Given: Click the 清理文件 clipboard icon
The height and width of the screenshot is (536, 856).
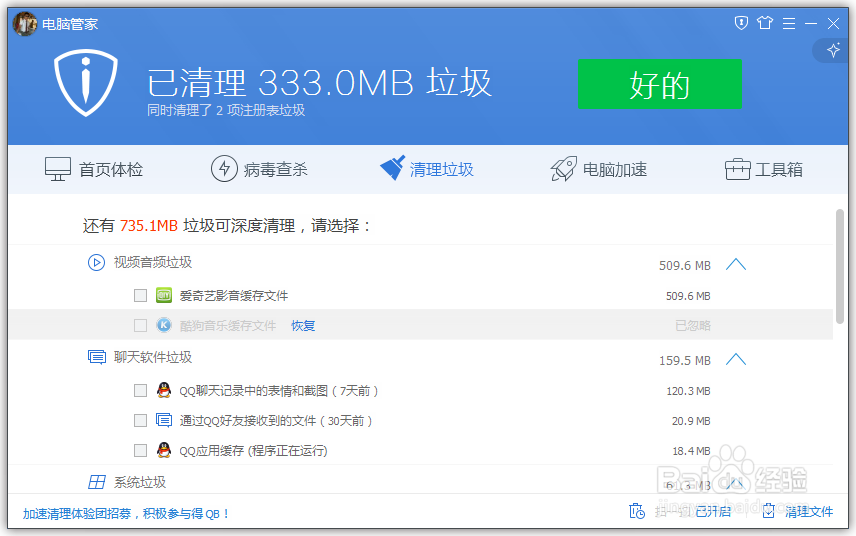Looking at the screenshot, I should coord(769,511).
